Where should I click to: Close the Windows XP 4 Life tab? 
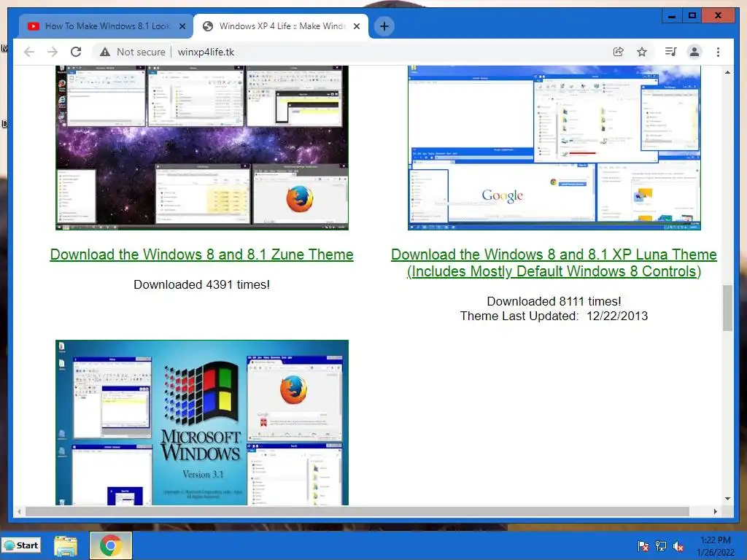(x=356, y=26)
